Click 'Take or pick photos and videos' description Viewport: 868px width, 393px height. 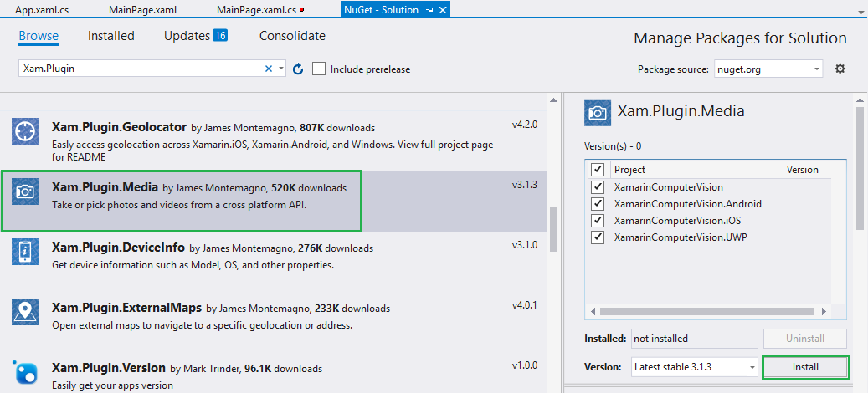(179, 205)
